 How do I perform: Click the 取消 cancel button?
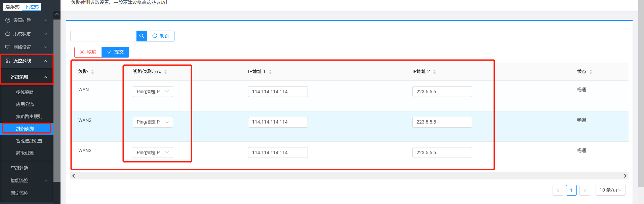[x=88, y=52]
